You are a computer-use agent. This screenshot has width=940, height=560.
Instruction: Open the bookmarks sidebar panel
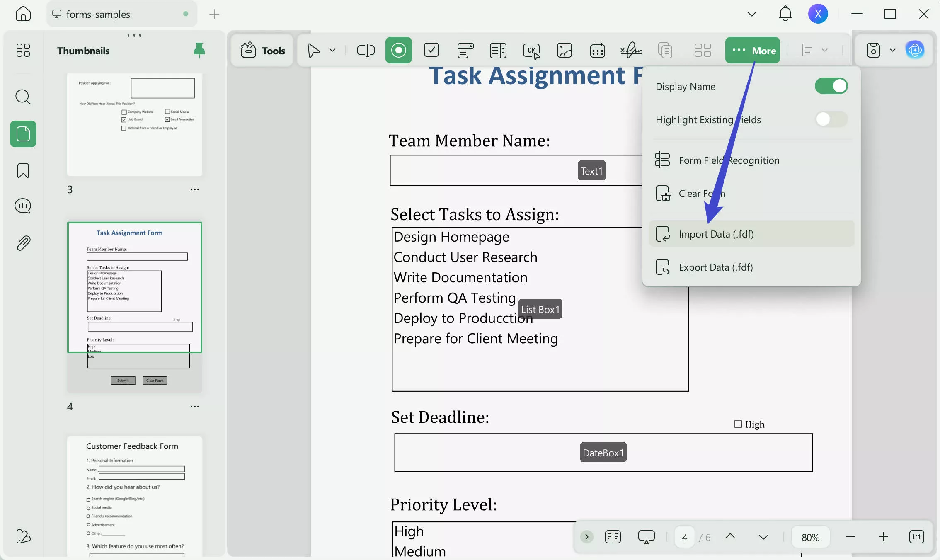[x=23, y=170]
